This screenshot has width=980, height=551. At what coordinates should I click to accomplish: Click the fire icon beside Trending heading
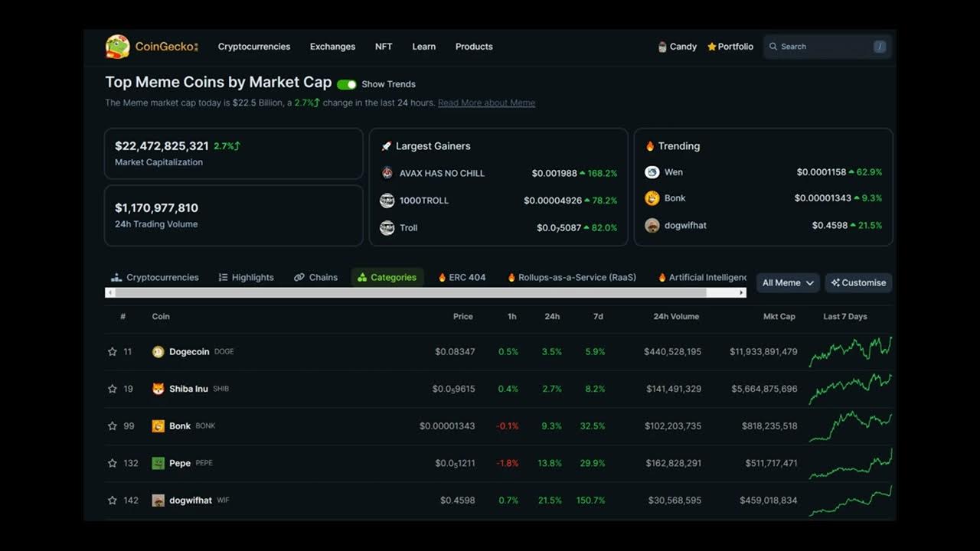pos(650,146)
